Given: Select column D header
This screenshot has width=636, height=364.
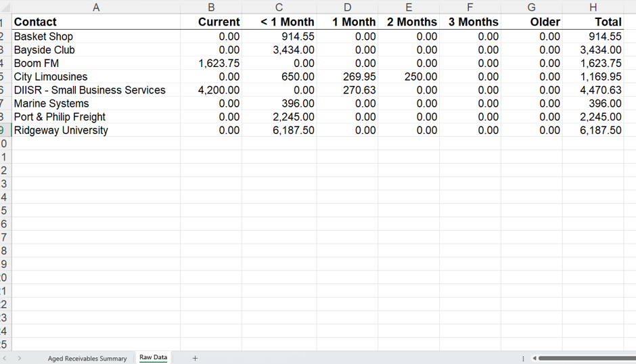Looking at the screenshot, I should click(347, 7).
